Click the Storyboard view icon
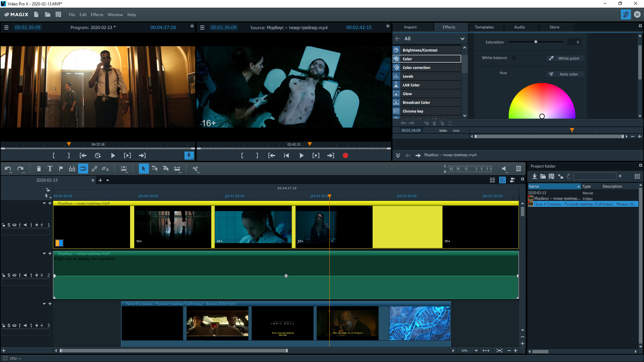The height and width of the screenshot is (362, 644). (x=492, y=180)
